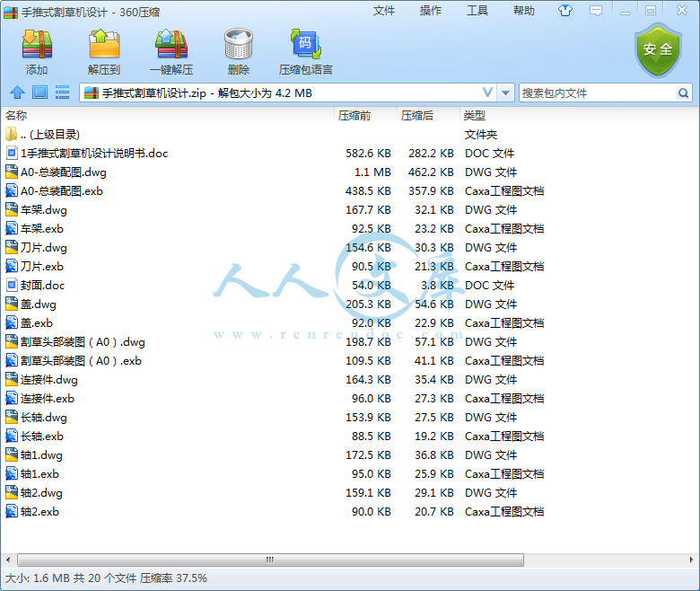Click icon of 封面.doc
Screen dimensions: 700x591
pyautogui.click(x=11, y=285)
